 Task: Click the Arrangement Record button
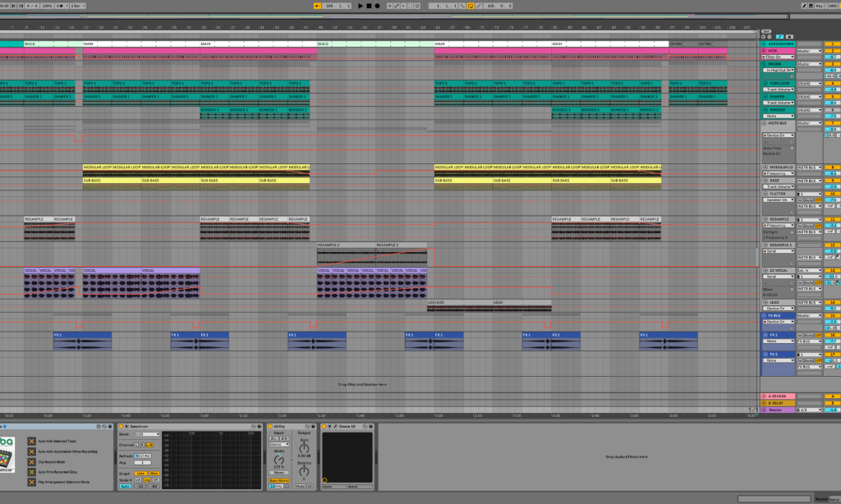click(x=377, y=6)
